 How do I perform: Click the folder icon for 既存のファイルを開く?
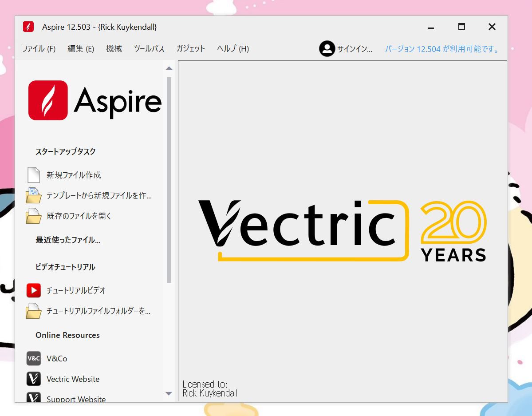(x=34, y=216)
